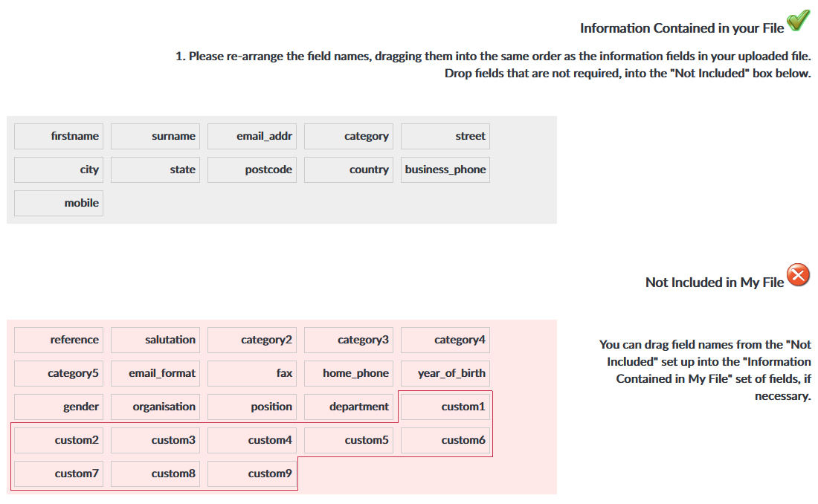Select the home_phone field
818x504 pixels.
pos(349,373)
